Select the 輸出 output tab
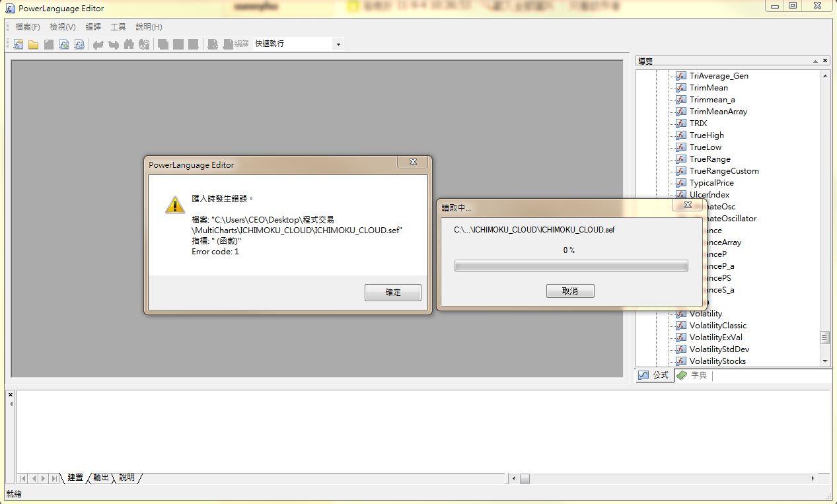 click(x=101, y=478)
